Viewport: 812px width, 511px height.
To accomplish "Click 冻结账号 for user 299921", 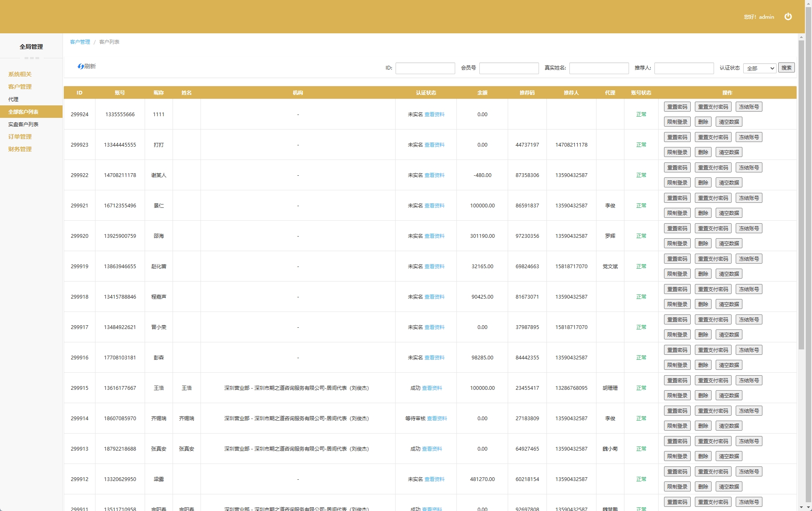I will pos(749,198).
